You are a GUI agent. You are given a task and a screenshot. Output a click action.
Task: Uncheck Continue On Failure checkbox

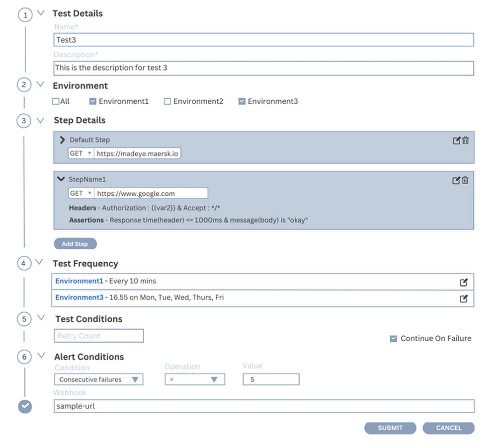pos(393,339)
